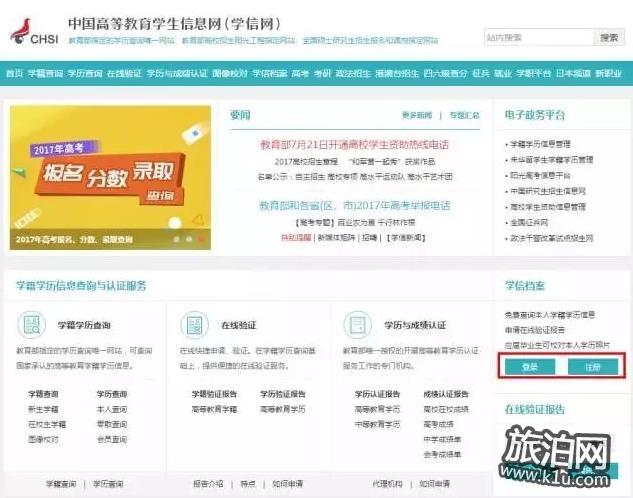The image size is (633, 498).
Task: Open headline 教育部和各省2017年高考举报电话
Action: click(354, 205)
